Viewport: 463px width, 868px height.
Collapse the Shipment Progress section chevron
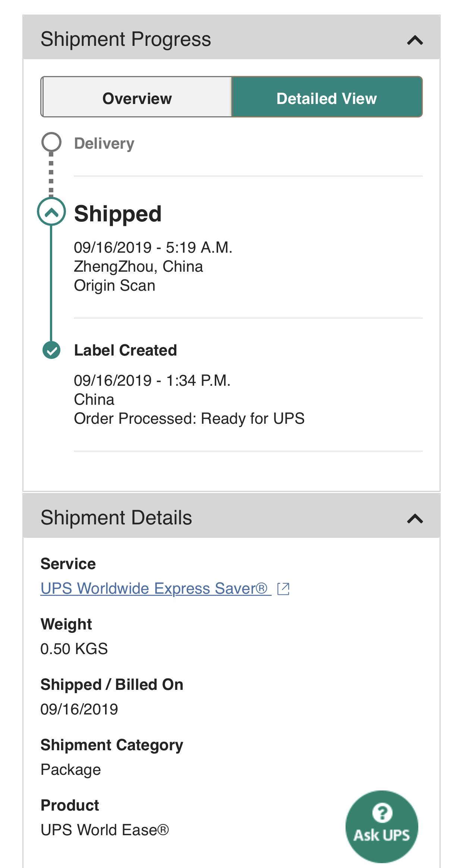point(415,40)
